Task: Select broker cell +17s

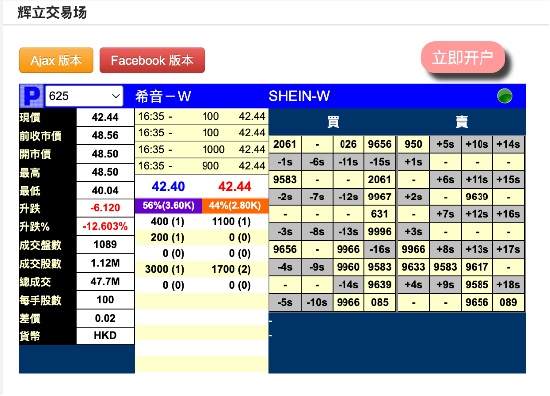Action: click(508, 249)
